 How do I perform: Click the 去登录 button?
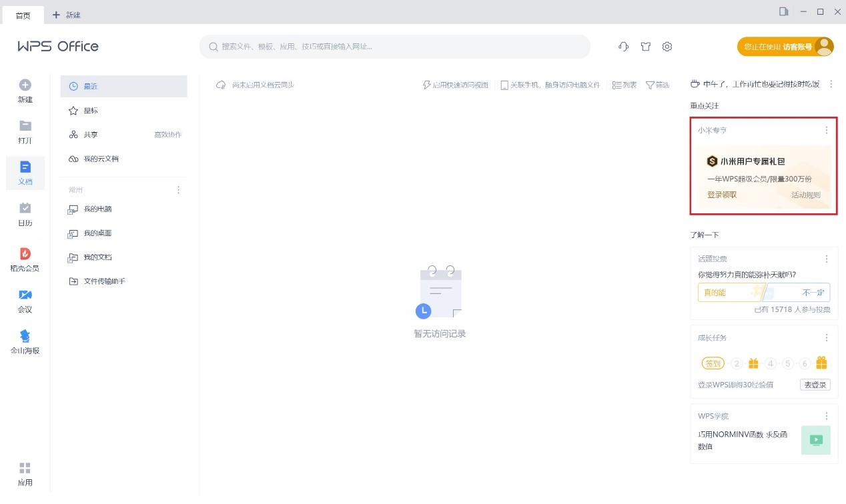815,385
